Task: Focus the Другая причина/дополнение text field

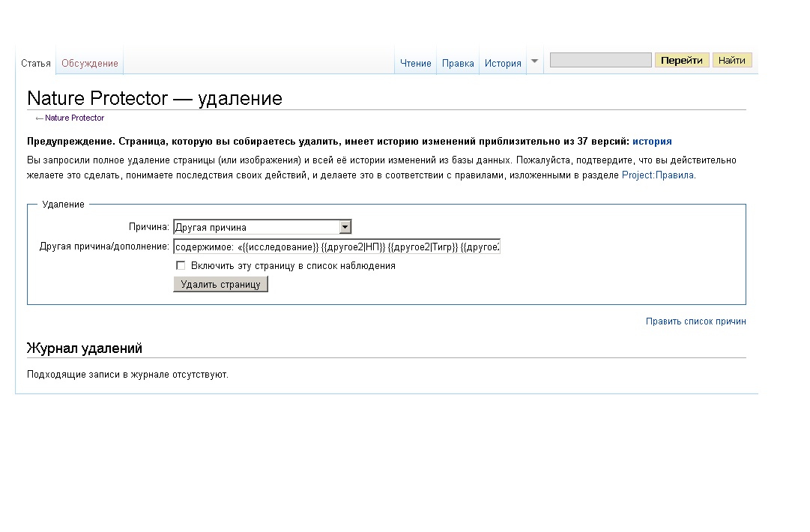Action: point(336,247)
